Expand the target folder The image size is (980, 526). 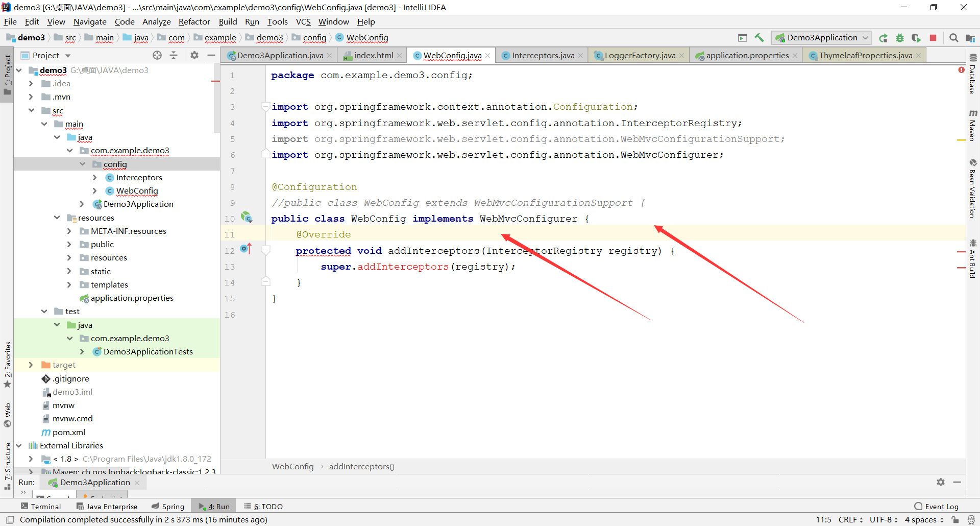31,365
